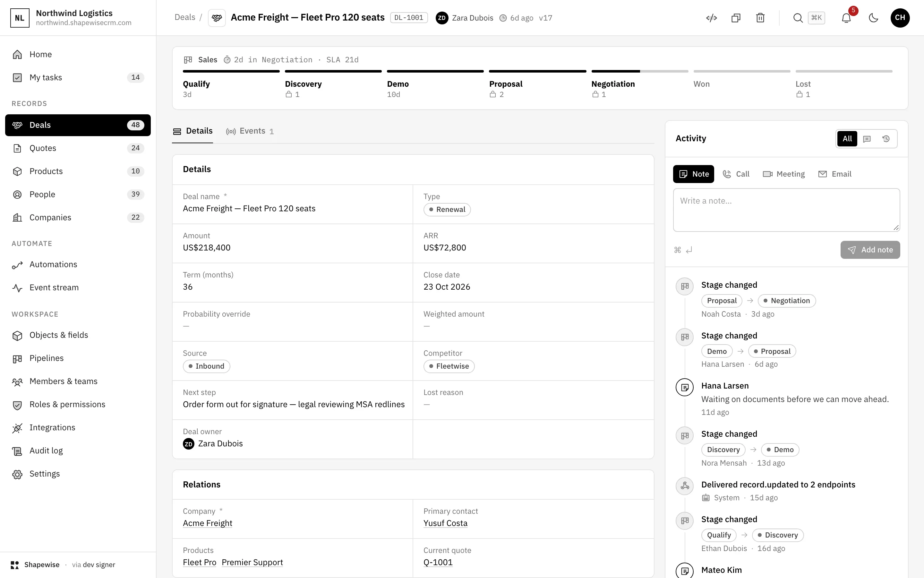Open quote Q-1001 link
This screenshot has height=578, width=924.
(x=438, y=563)
